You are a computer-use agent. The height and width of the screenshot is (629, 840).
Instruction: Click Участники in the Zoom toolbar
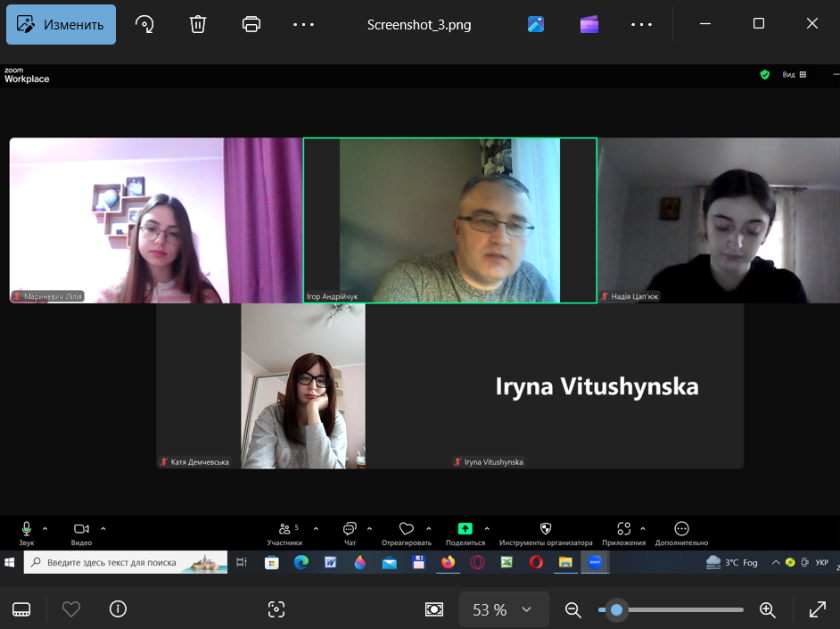(x=284, y=533)
